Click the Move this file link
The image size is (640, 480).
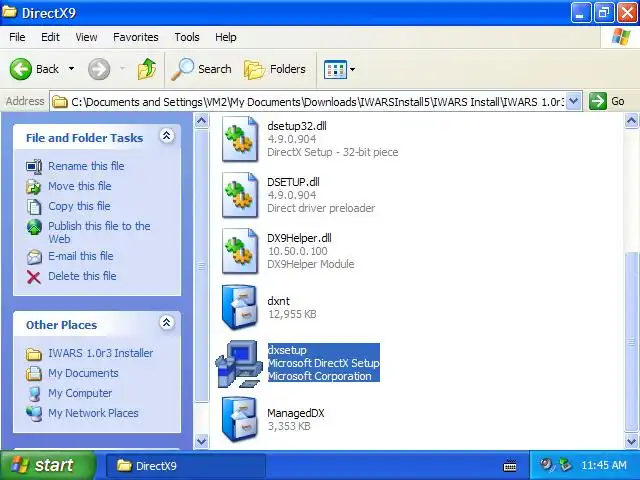(80, 186)
